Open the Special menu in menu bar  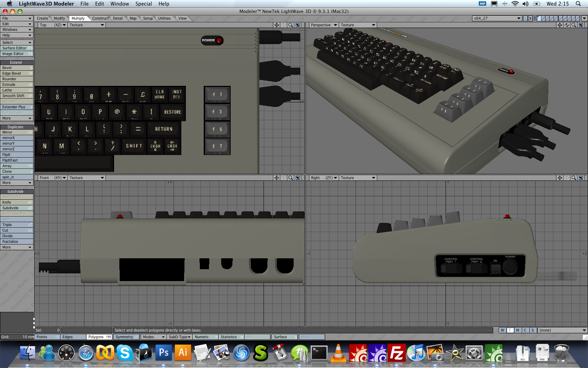[143, 4]
